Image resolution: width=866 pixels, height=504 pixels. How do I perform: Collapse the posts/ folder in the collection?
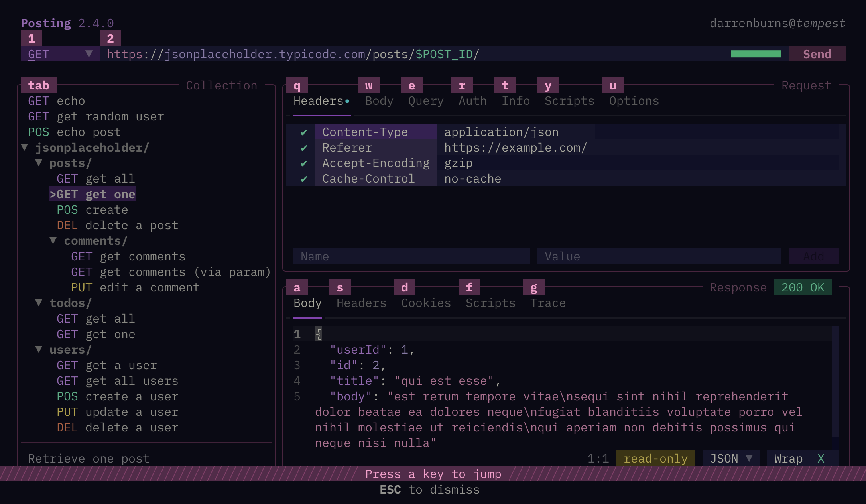tap(39, 163)
